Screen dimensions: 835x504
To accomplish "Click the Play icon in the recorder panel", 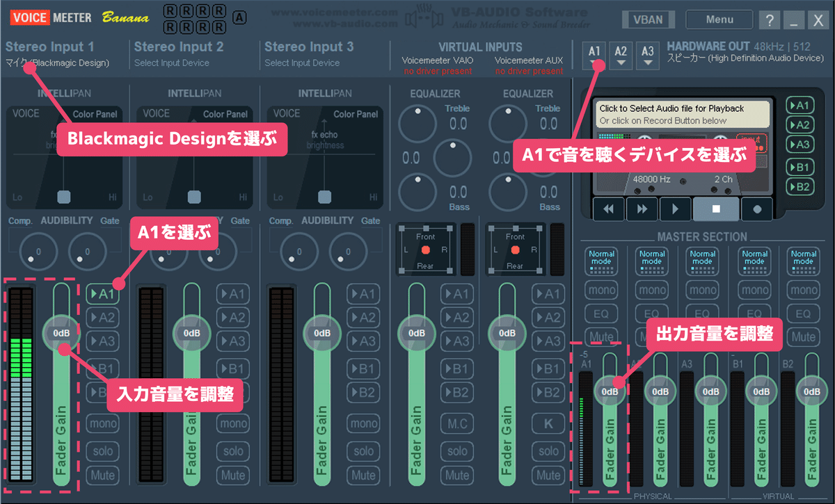I will (676, 209).
